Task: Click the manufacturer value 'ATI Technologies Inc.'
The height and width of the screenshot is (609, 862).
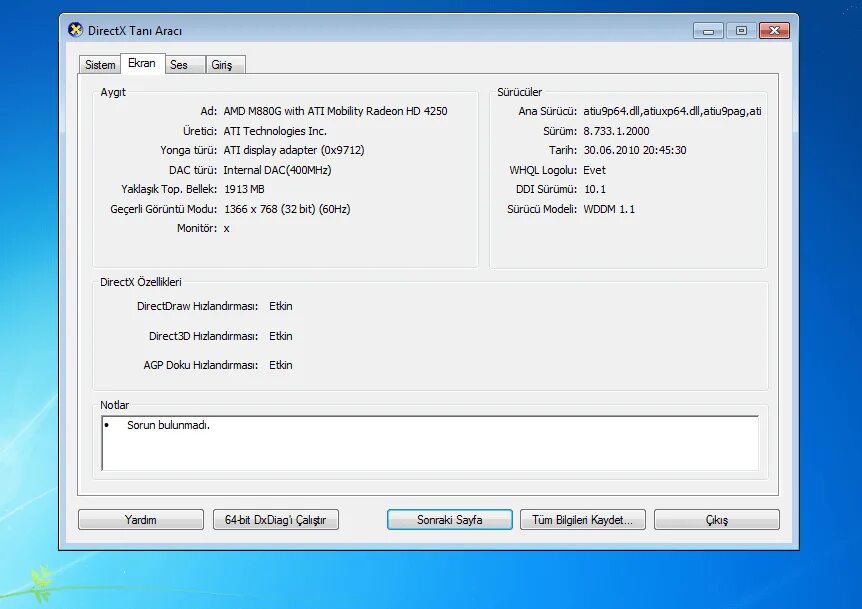Action: 275,131
